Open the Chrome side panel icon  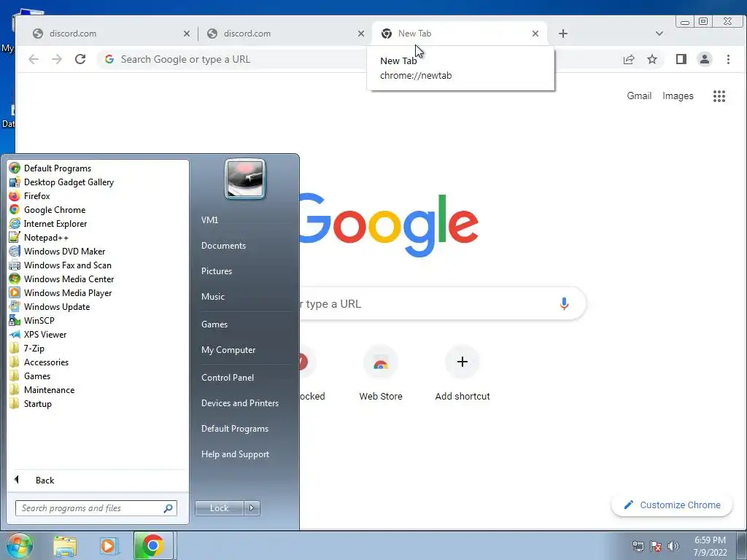681,59
